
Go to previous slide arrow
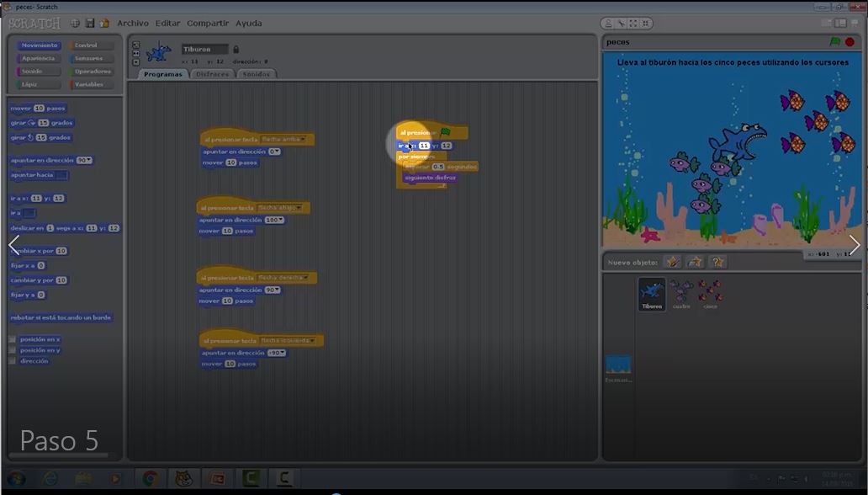(x=13, y=244)
